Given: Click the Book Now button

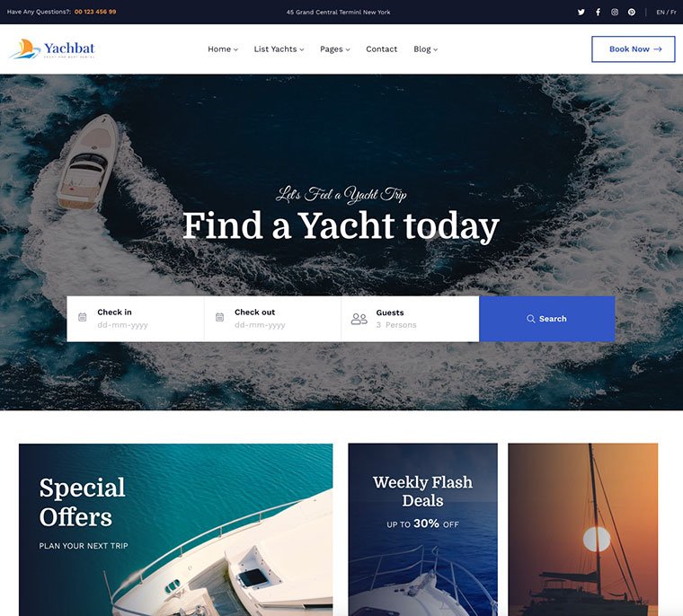Looking at the screenshot, I should coord(634,49).
